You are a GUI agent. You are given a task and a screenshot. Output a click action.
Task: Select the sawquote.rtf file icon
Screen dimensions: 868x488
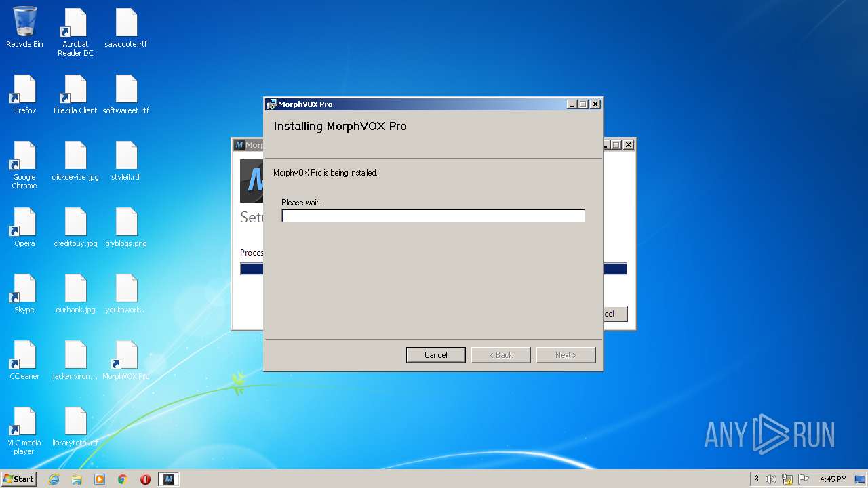click(126, 27)
